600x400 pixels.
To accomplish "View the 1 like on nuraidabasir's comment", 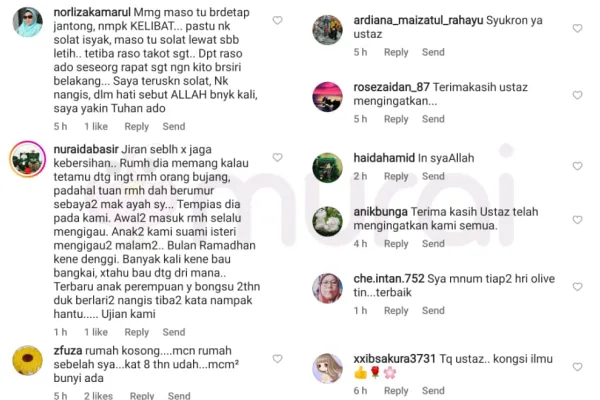I will 96,332.
